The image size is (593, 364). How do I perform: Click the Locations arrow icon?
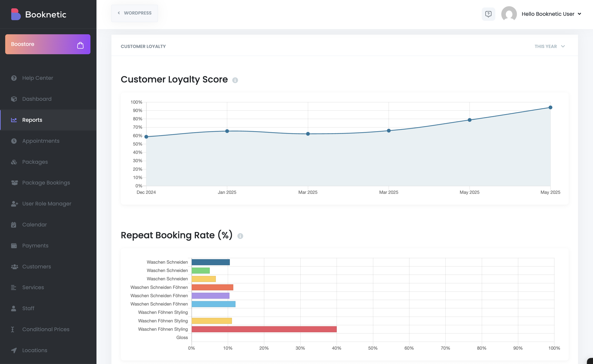[x=14, y=350]
